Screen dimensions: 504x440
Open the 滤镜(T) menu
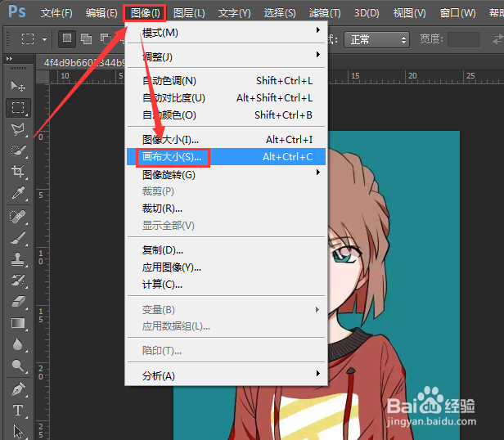pyautogui.click(x=325, y=13)
